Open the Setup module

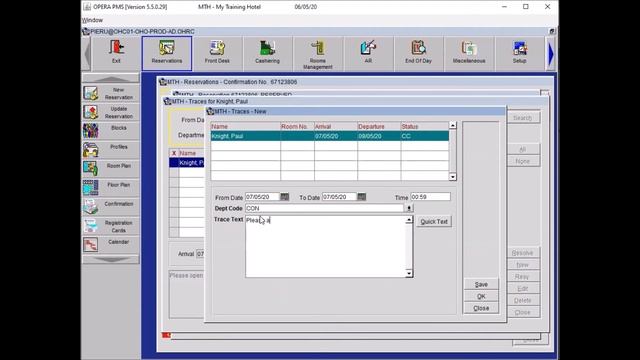(519, 53)
